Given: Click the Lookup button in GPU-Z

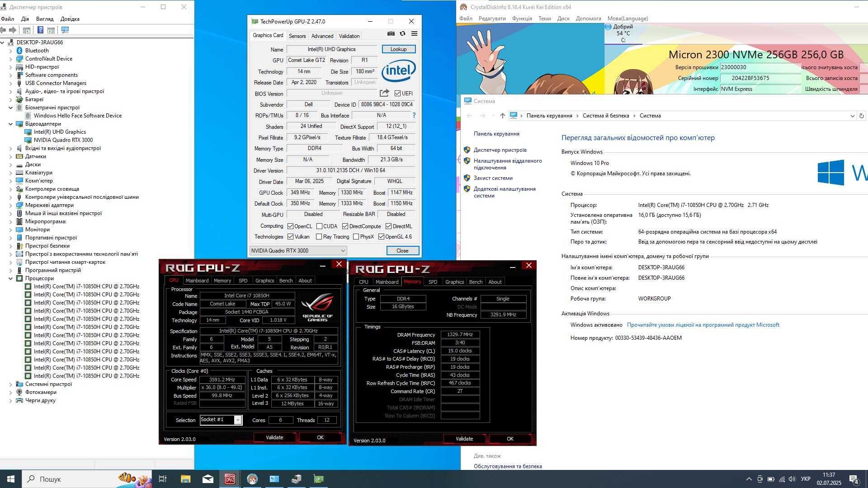Looking at the screenshot, I should pos(398,49).
